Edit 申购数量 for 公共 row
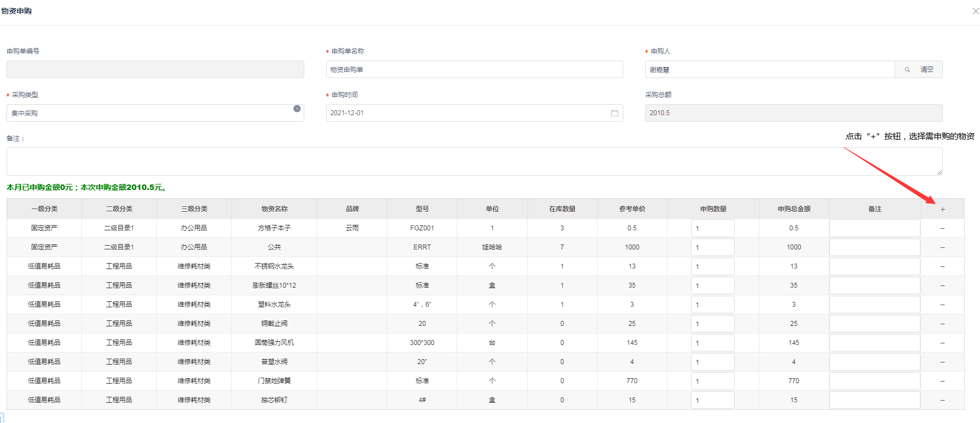This screenshot has height=423, width=980. (x=713, y=247)
